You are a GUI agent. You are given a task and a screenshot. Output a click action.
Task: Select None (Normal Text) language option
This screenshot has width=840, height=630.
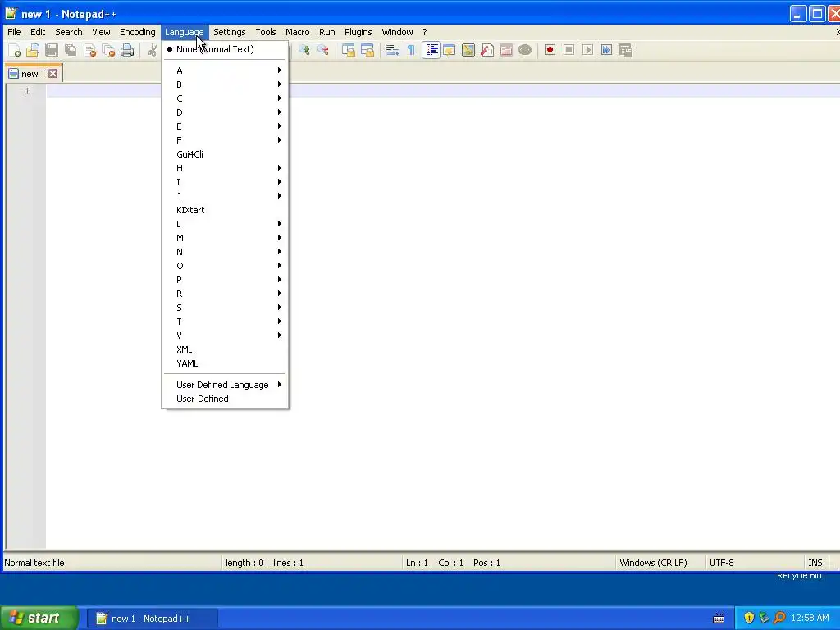pyautogui.click(x=225, y=49)
